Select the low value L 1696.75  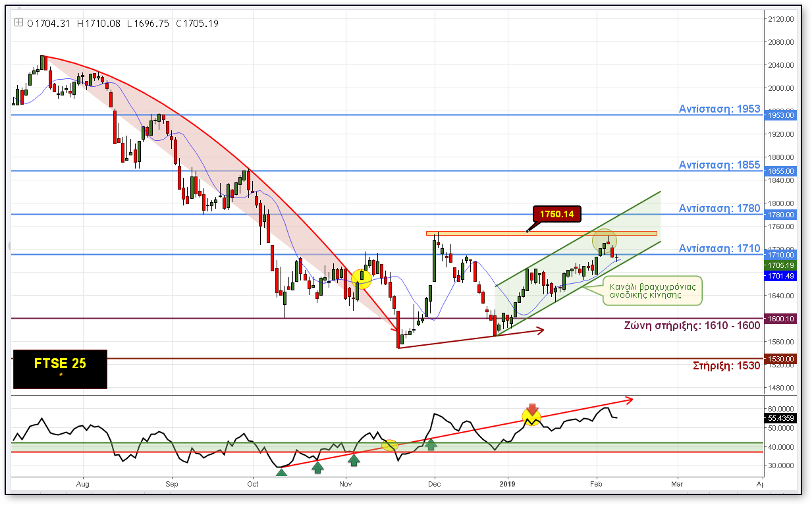(148, 23)
